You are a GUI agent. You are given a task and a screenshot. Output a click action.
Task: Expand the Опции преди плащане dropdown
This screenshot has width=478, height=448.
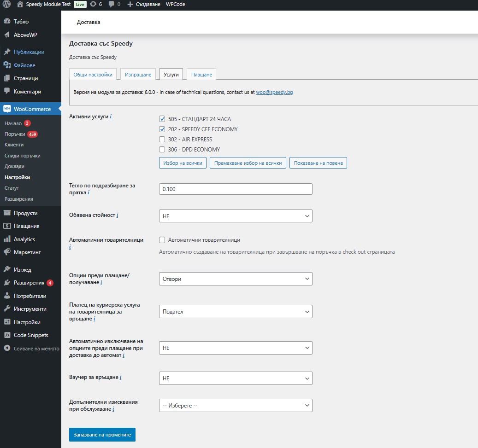(x=235, y=279)
